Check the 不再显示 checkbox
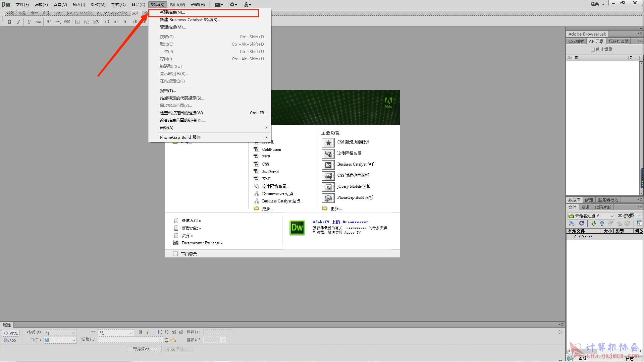 coord(175,254)
